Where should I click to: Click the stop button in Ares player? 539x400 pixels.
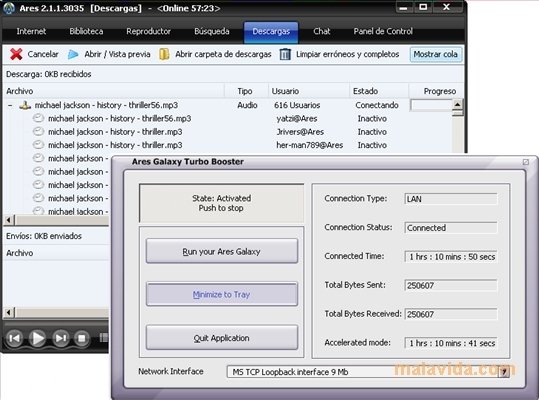coord(81,338)
